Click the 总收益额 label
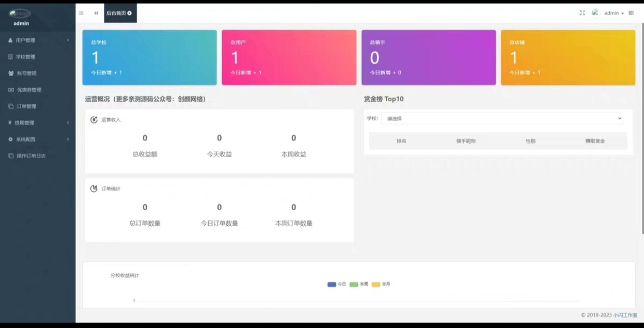Image resolution: width=644 pixels, height=328 pixels. (145, 154)
